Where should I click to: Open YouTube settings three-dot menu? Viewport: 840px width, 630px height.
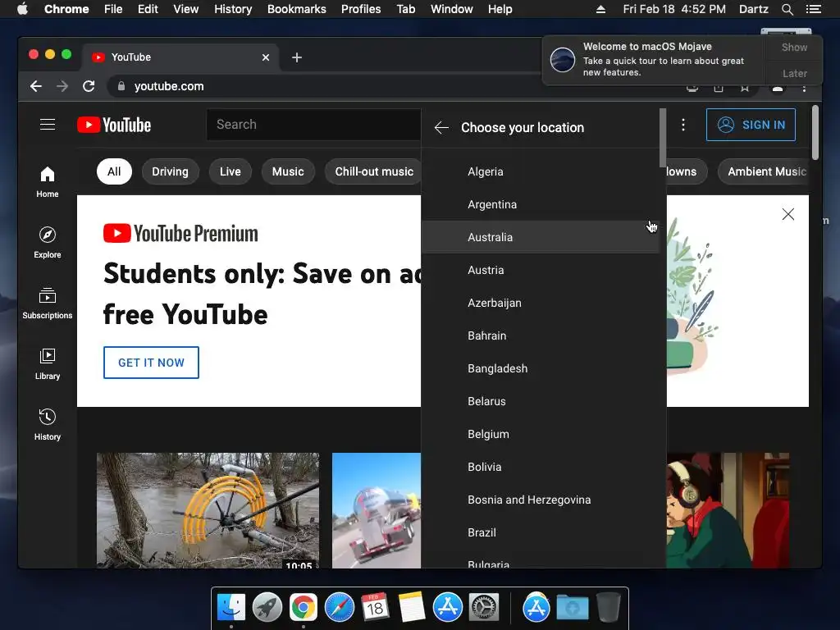(683, 125)
